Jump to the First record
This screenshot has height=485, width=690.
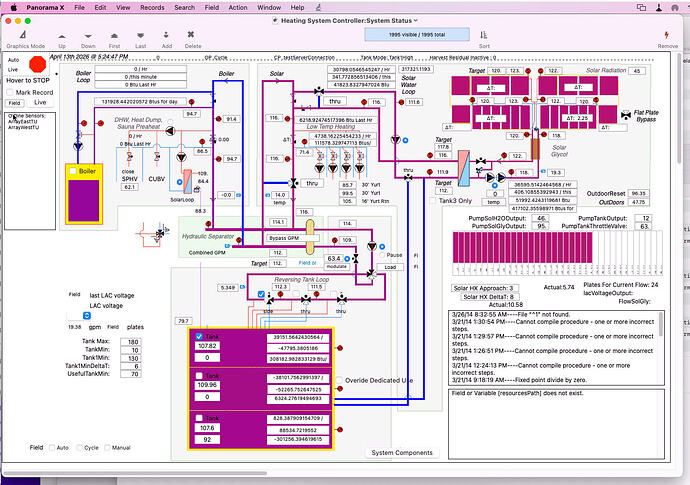tap(114, 40)
